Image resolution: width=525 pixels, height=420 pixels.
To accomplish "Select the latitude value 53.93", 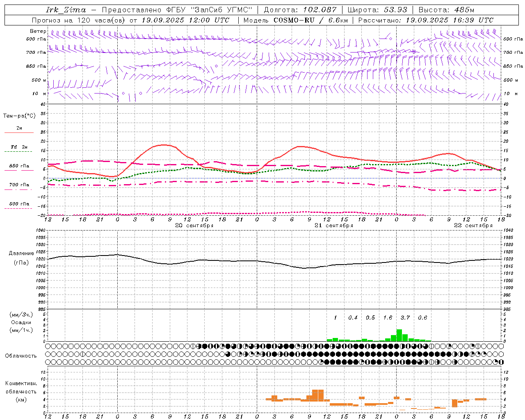I will click(x=395, y=10).
